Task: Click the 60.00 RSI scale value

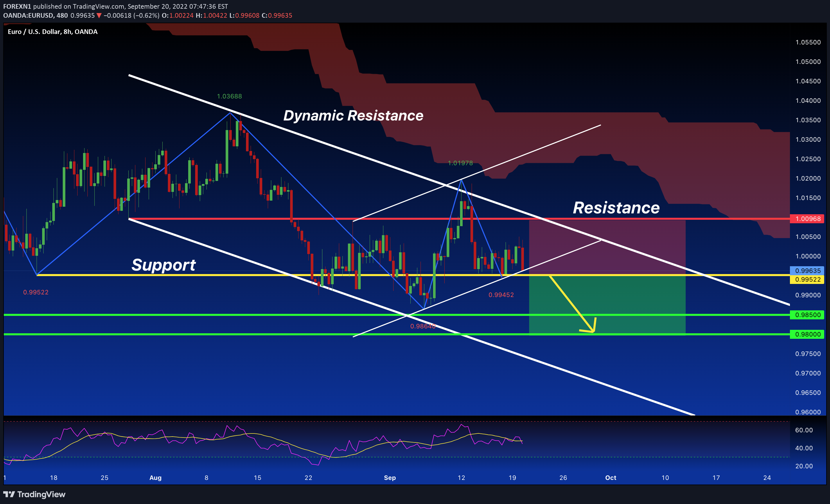Action: click(x=804, y=430)
